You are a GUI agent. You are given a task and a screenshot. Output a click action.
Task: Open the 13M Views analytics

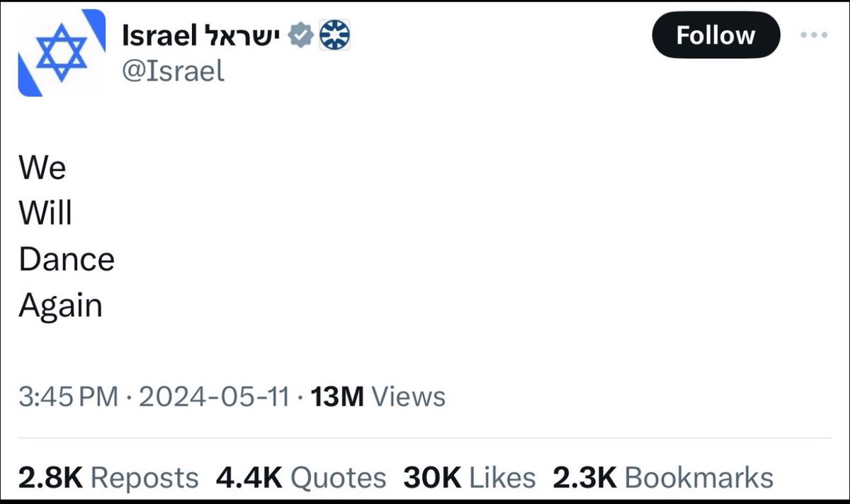(378, 396)
